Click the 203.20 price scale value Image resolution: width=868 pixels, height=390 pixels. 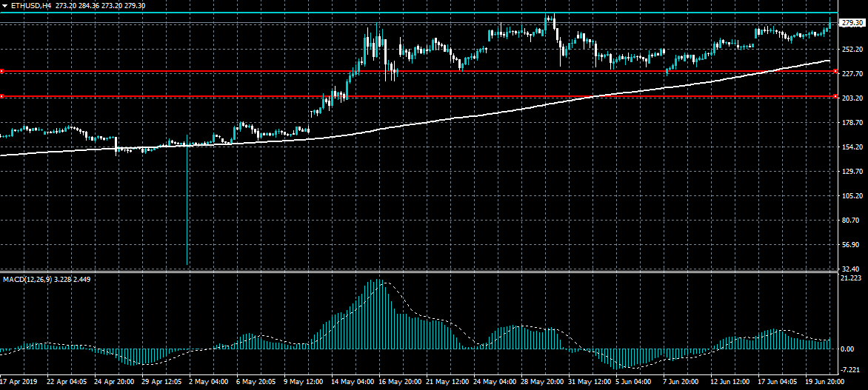pyautogui.click(x=852, y=98)
